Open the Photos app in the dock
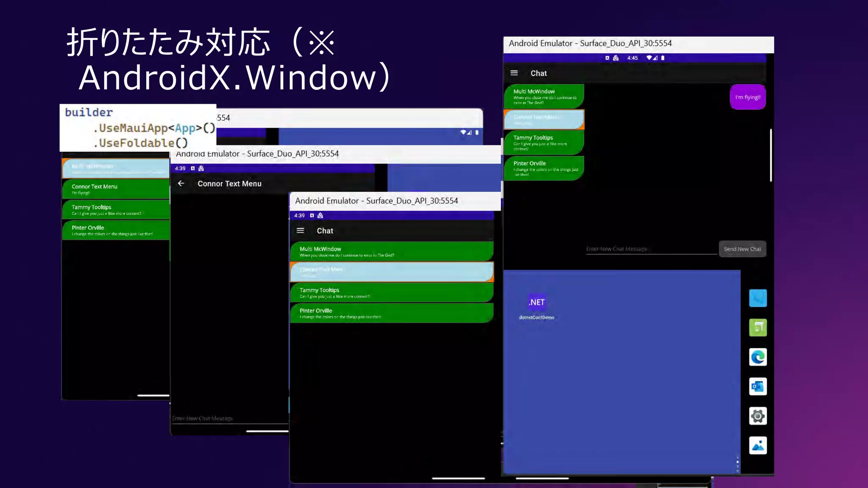868x488 pixels. click(758, 446)
